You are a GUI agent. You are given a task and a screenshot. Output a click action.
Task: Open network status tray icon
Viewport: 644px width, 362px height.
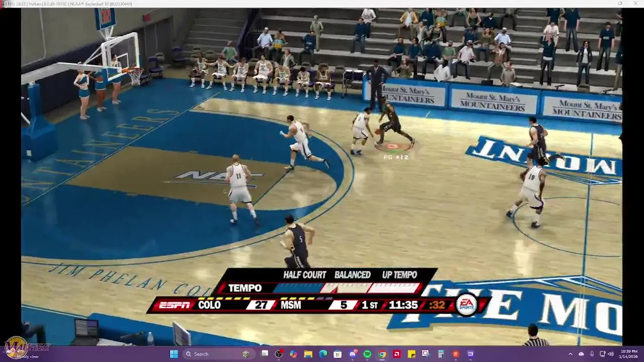click(602, 354)
